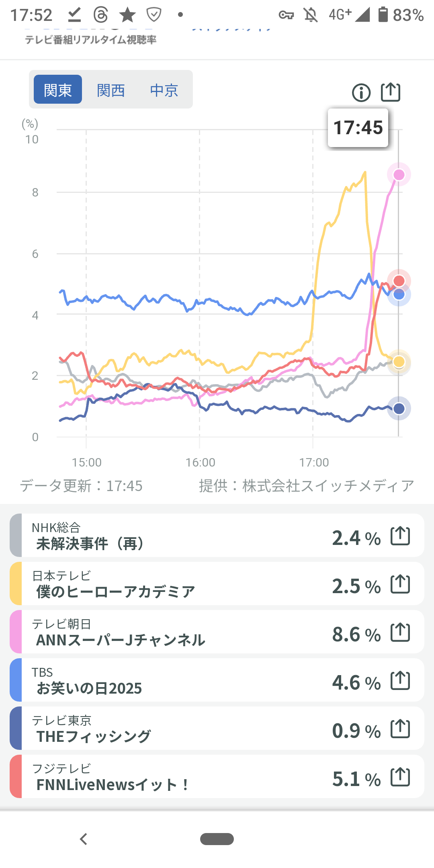Tap the pink data point at 17:45
This screenshot has width=434, height=868.
tap(399, 175)
